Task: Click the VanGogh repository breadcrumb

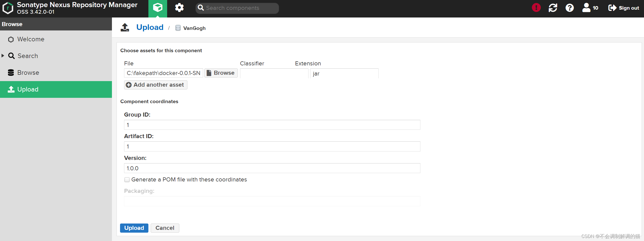Action: tap(191, 28)
